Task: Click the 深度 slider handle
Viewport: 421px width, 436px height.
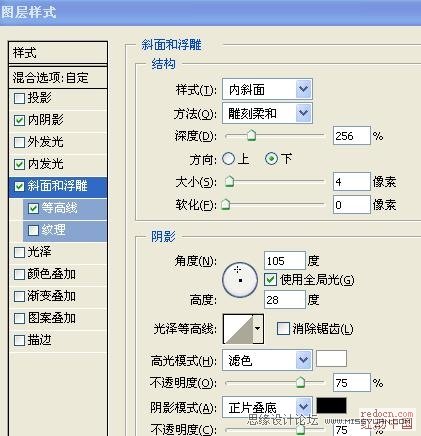Action: click(x=252, y=135)
